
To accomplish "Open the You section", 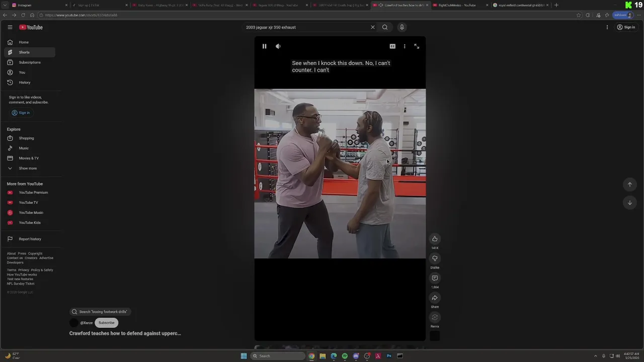I will point(29,72).
